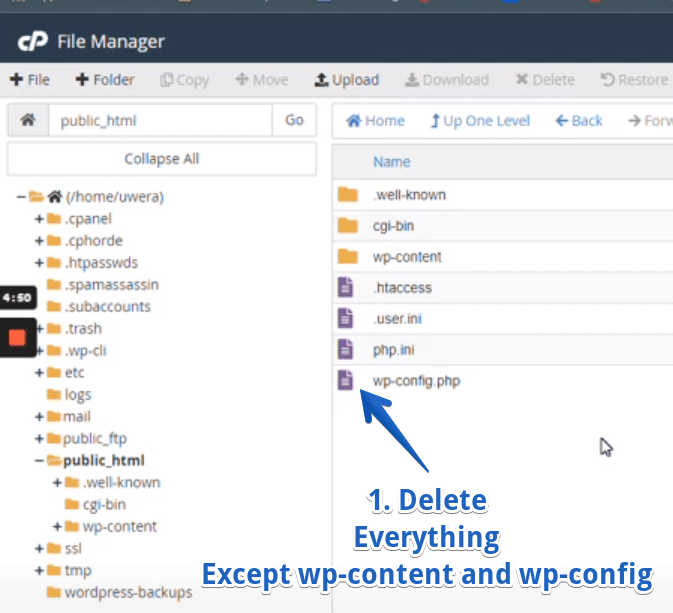Viewport: 673px width, 613px height.
Task: Click the ssl folder icon in tree
Action: (x=54, y=549)
